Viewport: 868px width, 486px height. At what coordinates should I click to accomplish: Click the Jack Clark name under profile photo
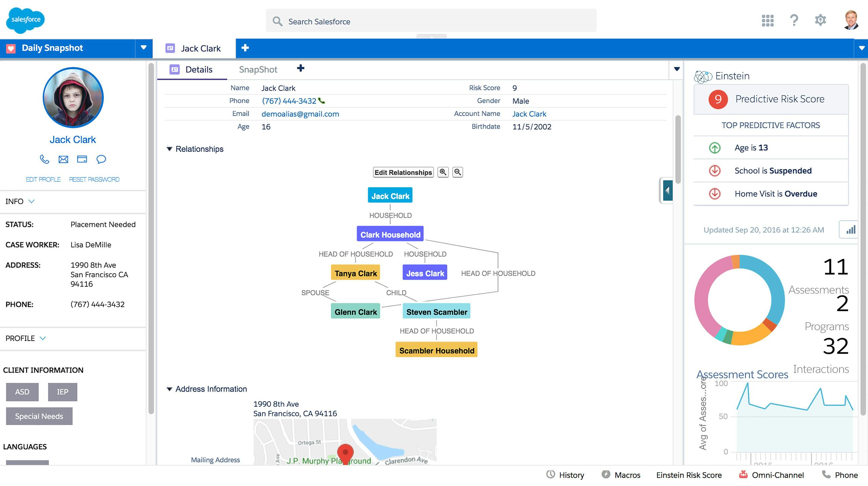tap(73, 140)
